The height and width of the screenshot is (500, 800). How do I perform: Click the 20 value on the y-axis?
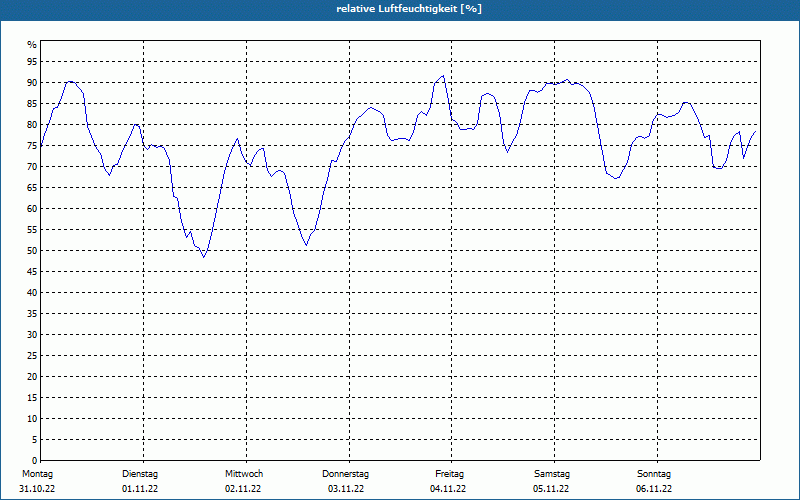coord(32,377)
